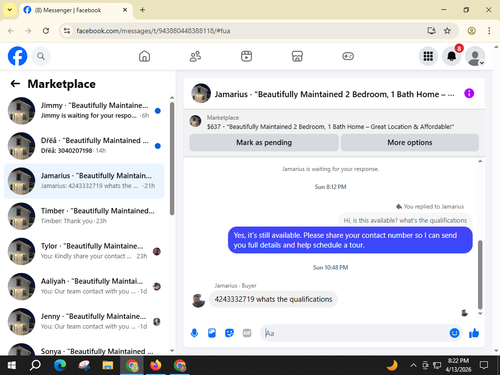500x375 pixels.
Task: Open the Video reels icon
Action: [x=246, y=56]
